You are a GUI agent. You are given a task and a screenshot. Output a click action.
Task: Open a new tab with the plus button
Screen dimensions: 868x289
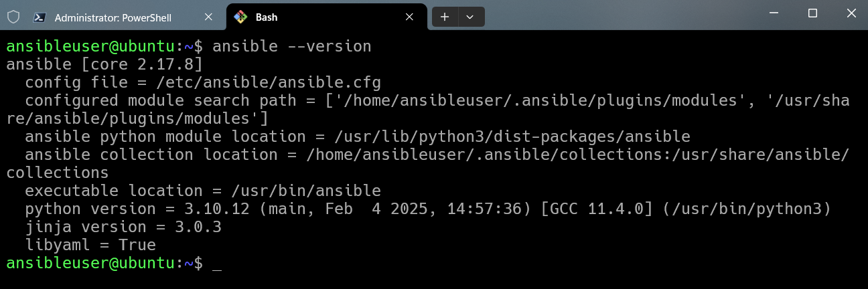pos(445,17)
